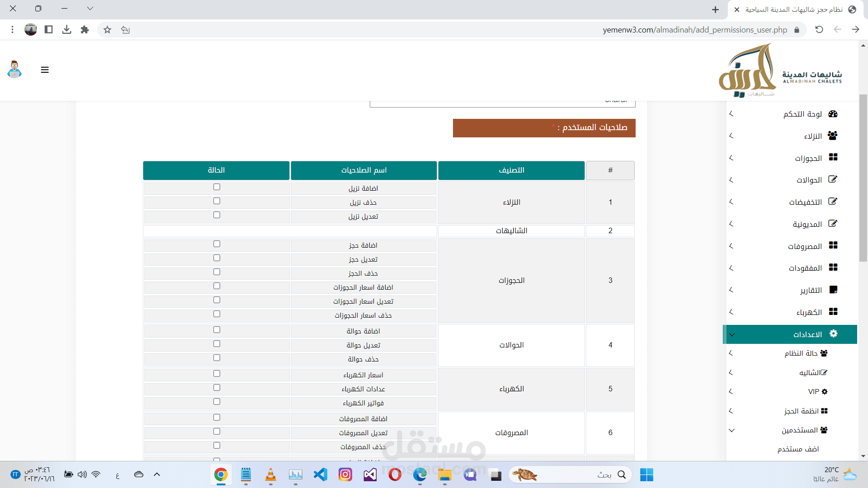Bookmark the page with the star icon
Viewport: 868px width, 488px height.
pos(107,30)
